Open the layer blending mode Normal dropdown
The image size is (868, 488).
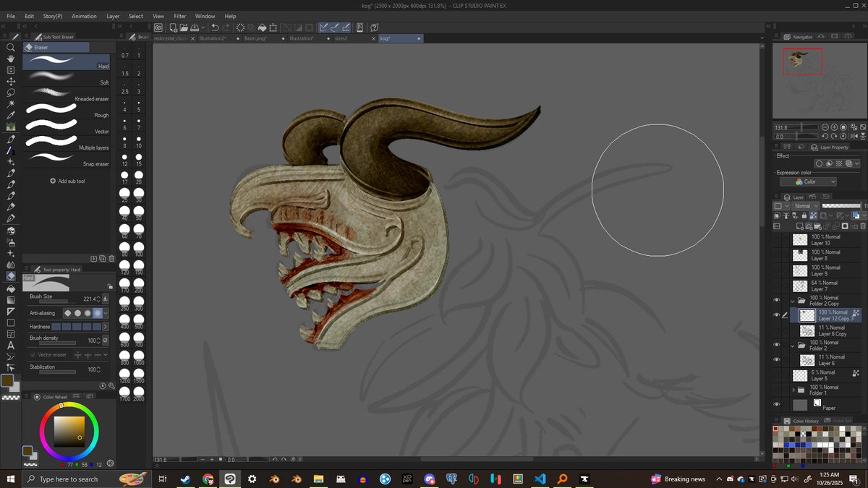point(805,206)
